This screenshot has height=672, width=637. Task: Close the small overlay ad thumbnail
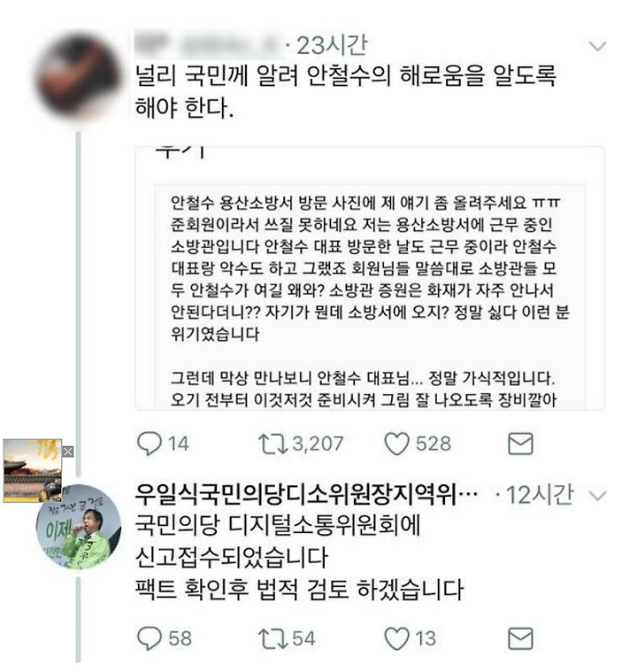click(x=68, y=452)
